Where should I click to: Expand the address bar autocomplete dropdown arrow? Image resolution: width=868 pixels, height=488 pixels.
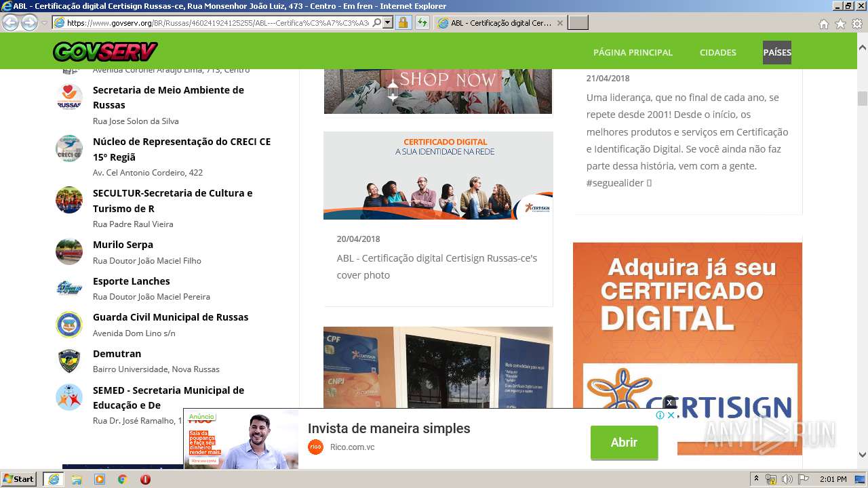tap(388, 22)
